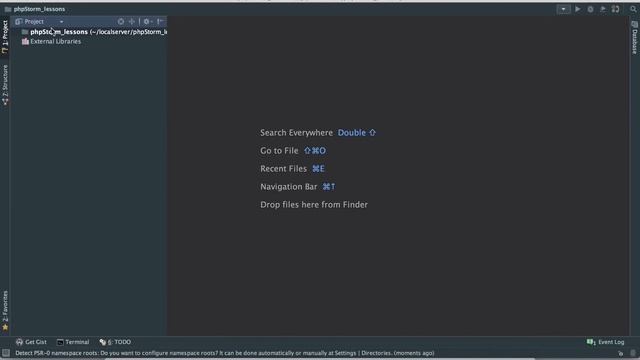Click the Debug bug icon
This screenshot has width=640, height=360.
coord(590,9)
